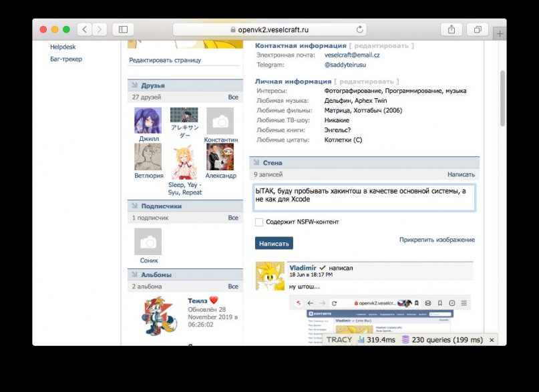Focus the wall post text area
Image resolution: width=539 pixels, height=392 pixels.
365,198
